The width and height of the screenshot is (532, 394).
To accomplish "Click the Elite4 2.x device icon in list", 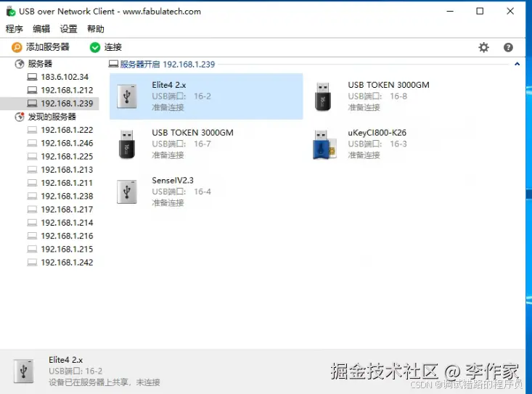I will pos(127,97).
